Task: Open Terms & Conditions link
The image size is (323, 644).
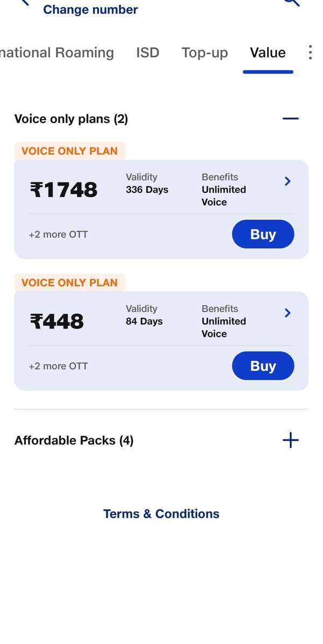Action: click(x=161, y=514)
